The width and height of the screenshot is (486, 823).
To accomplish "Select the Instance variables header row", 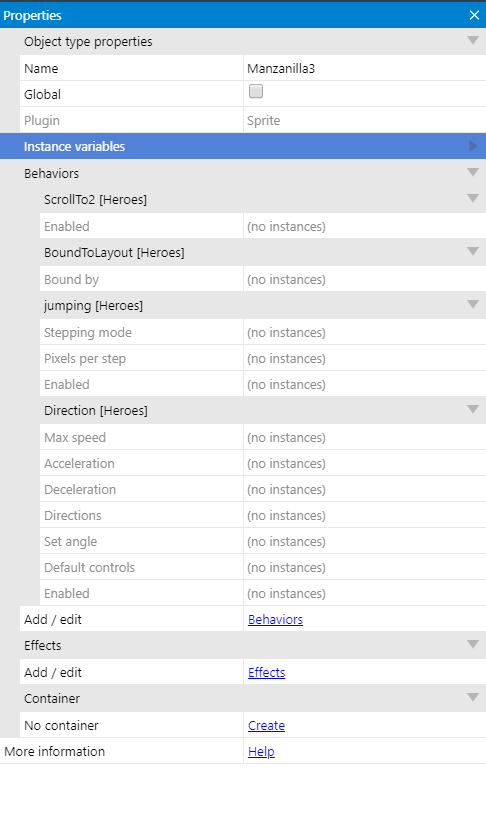I will 243,146.
